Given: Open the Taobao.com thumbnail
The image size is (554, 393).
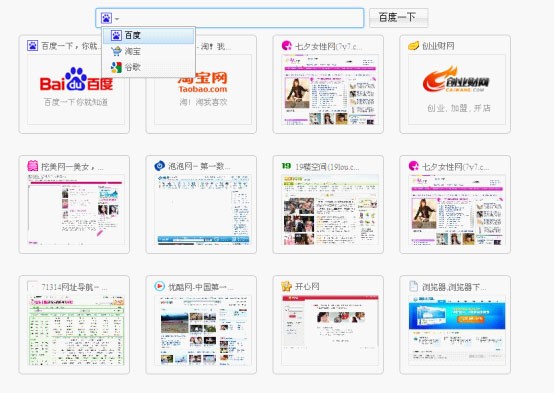Looking at the screenshot, I should click(203, 89).
